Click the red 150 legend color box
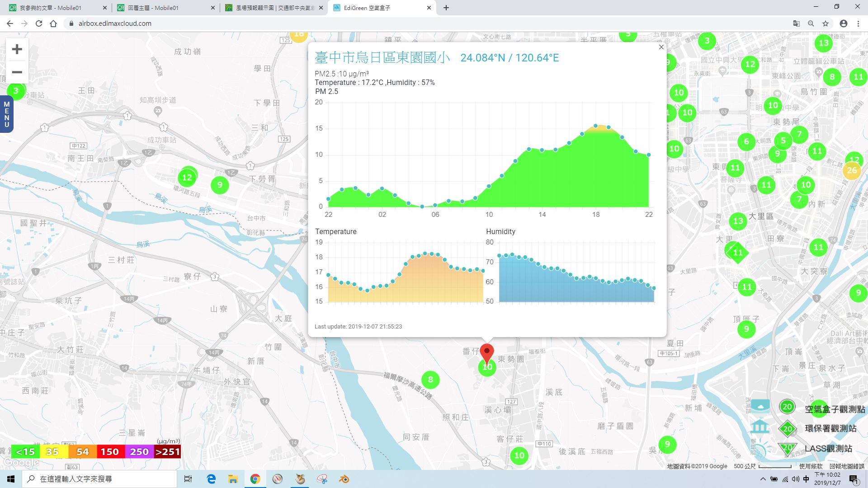 110,452
